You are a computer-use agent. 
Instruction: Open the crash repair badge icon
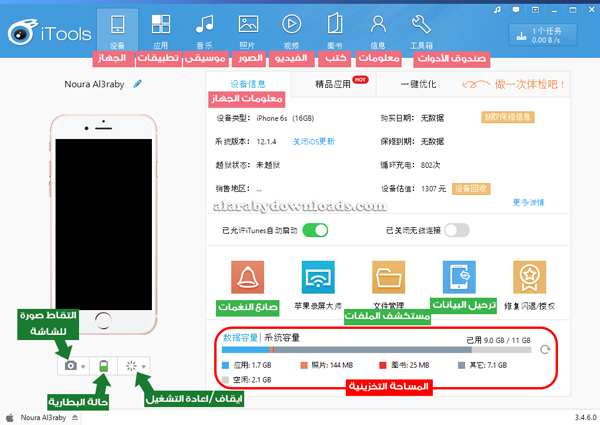point(530,277)
